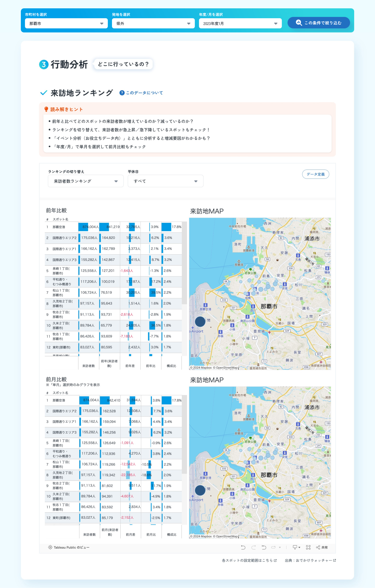This screenshot has height=588, width=375.
Task: Click 豊見城 label on upper map
Action: [x=259, y=331]
